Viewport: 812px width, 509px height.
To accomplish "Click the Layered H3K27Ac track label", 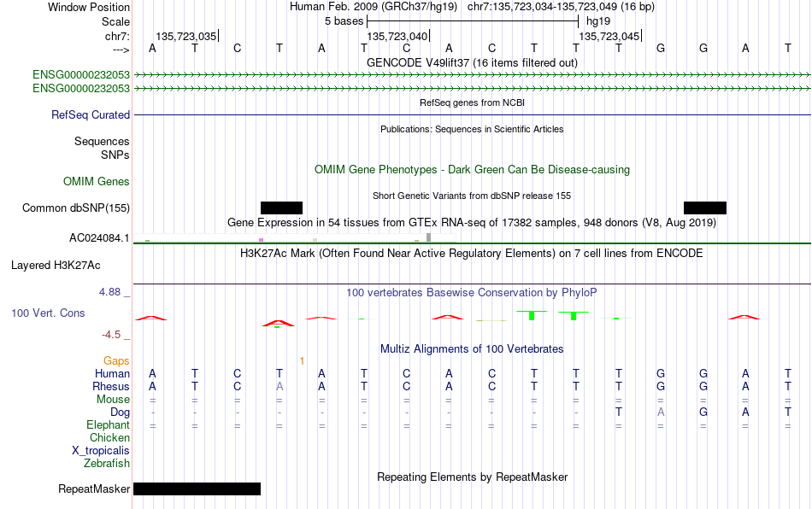I will click(x=56, y=266).
